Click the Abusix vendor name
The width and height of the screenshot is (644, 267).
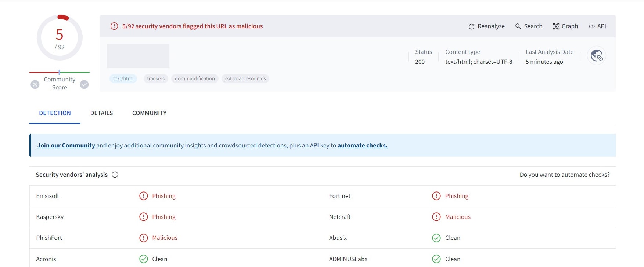pos(338,238)
